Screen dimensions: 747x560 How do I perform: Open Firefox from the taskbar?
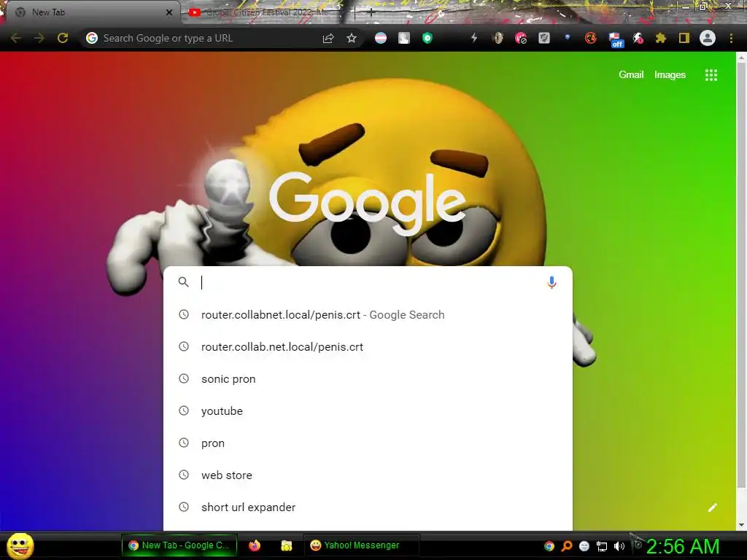[255, 545]
